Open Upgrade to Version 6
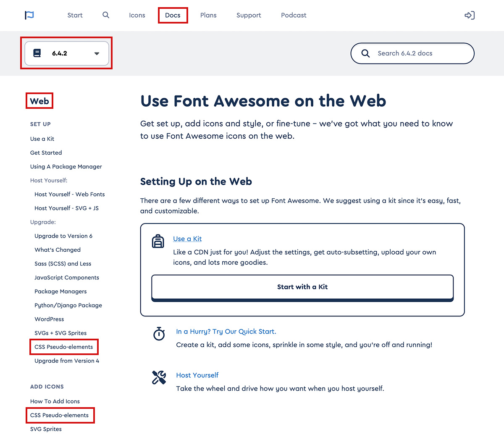The height and width of the screenshot is (437, 504). click(63, 236)
